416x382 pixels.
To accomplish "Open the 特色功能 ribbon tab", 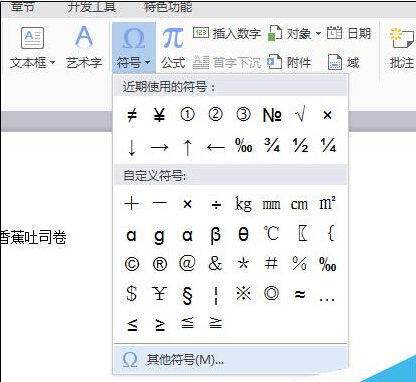I will tap(168, 7).
